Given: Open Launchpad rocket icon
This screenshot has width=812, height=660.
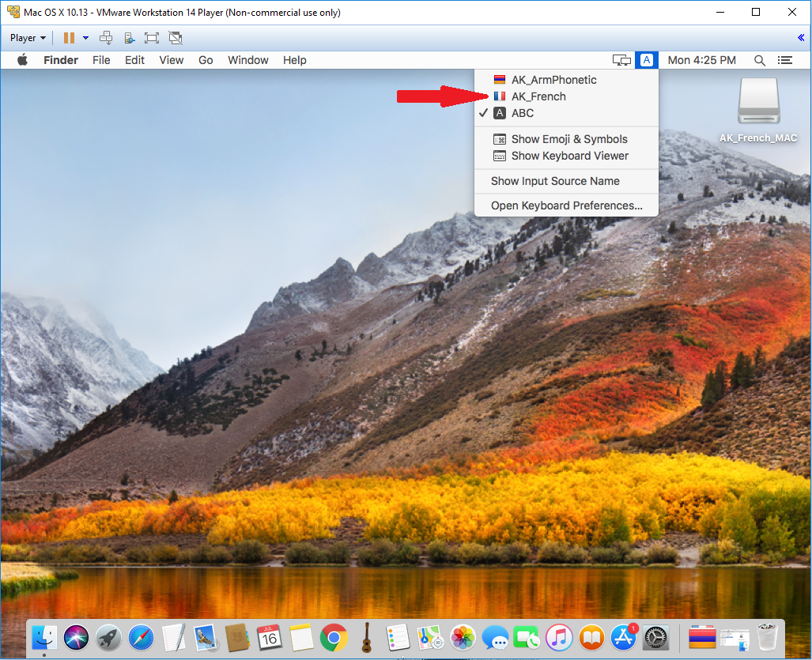Looking at the screenshot, I should tap(108, 637).
